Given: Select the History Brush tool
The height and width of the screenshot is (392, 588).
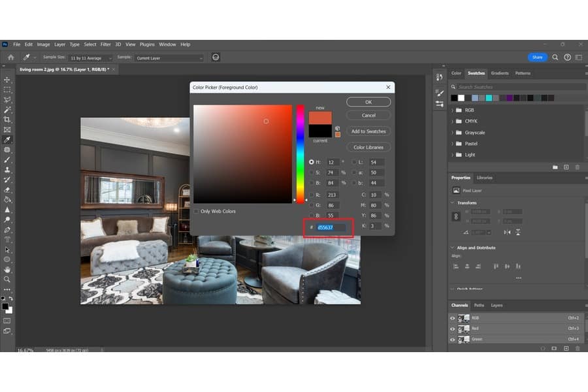Looking at the screenshot, I should [x=7, y=180].
